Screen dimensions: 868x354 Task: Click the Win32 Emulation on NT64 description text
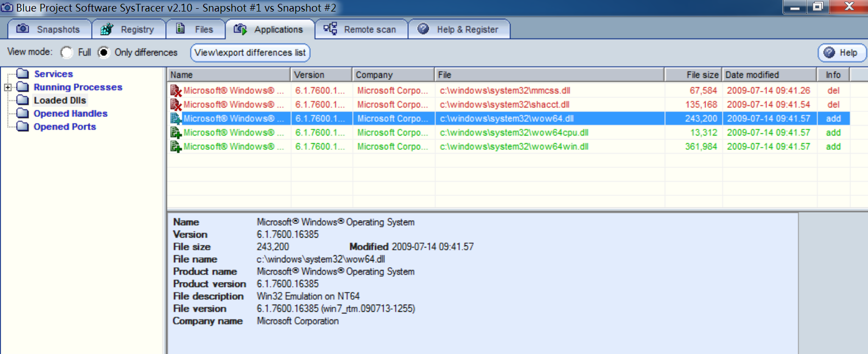pyautogui.click(x=308, y=296)
